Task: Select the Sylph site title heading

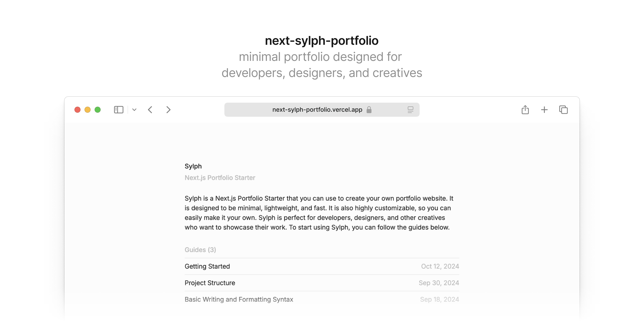Action: [x=193, y=166]
